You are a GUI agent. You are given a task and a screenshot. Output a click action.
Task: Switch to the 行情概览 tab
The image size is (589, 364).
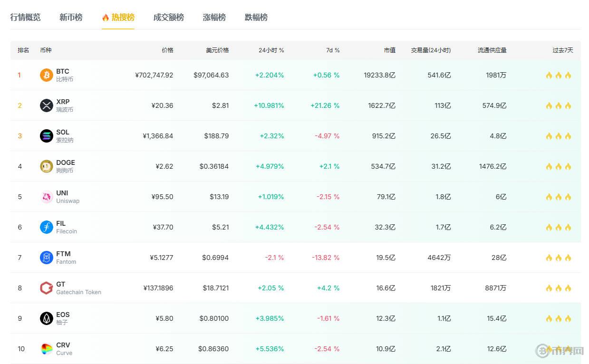(25, 18)
